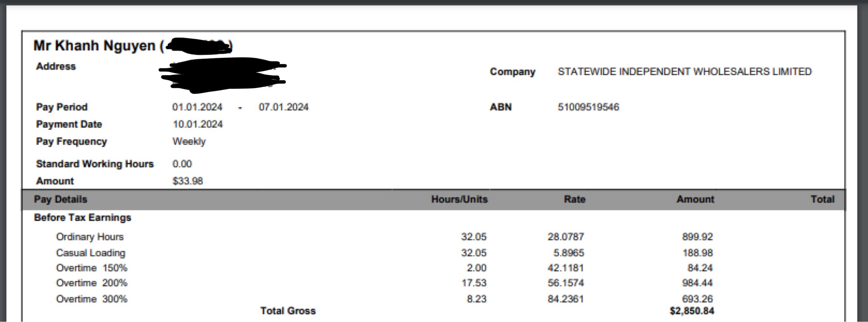Click the Hours/Units column header

(x=459, y=199)
